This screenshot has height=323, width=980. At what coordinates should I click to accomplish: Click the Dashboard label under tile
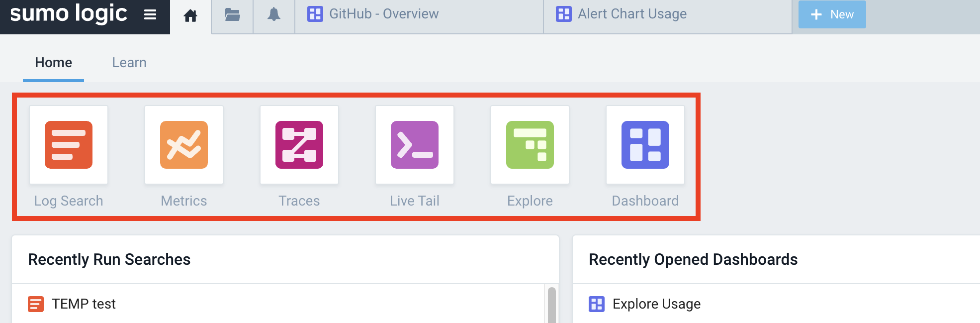645,201
